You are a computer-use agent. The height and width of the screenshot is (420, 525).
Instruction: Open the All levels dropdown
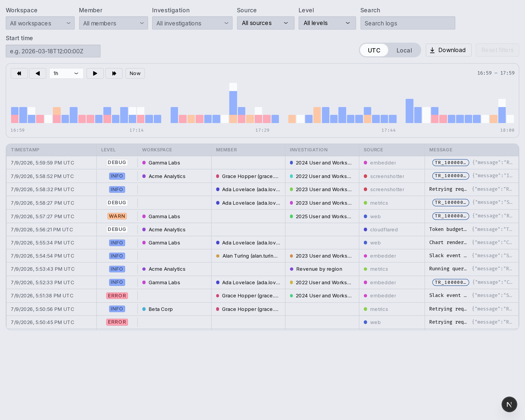[327, 23]
